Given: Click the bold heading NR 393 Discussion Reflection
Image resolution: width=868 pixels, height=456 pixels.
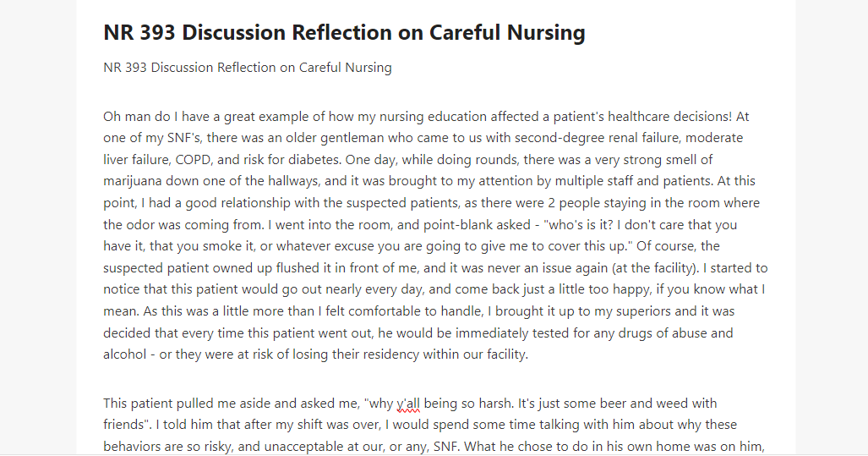Looking at the screenshot, I should coord(344,32).
